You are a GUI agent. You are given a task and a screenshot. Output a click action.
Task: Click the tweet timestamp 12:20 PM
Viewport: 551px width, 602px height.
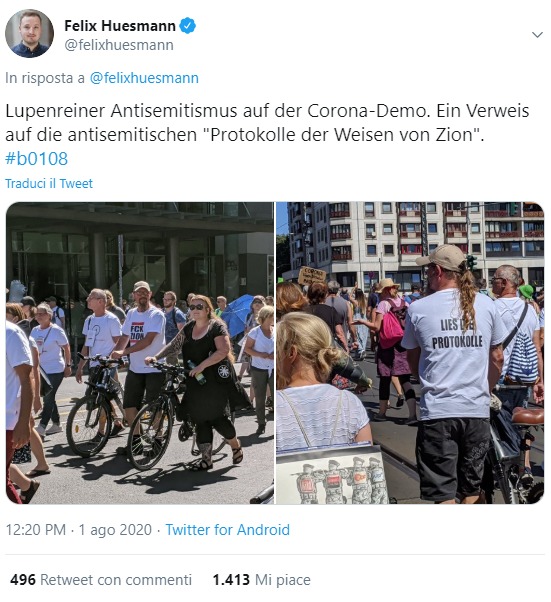[36, 530]
